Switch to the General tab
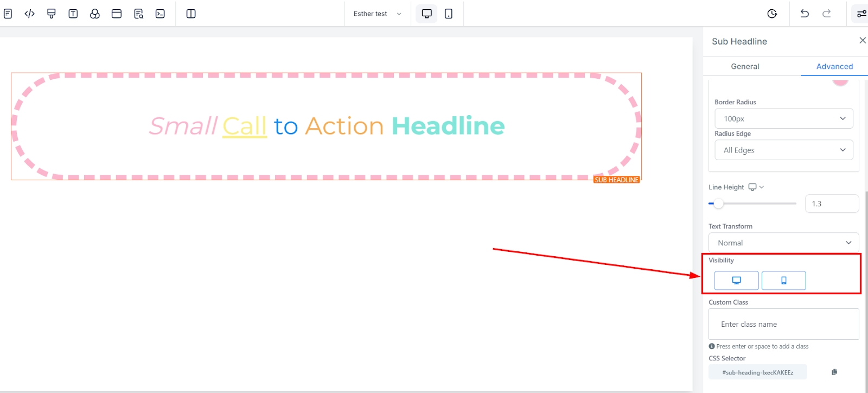This screenshot has width=868, height=393. click(745, 66)
